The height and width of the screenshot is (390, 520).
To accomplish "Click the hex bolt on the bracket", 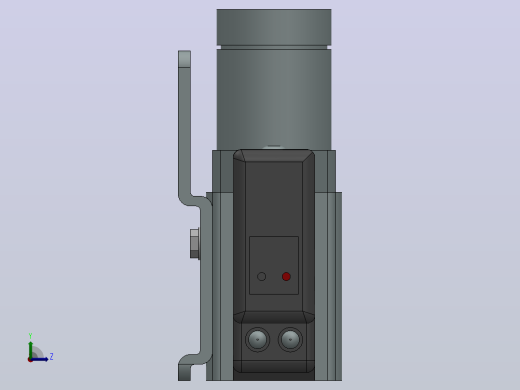I will coord(195,244).
